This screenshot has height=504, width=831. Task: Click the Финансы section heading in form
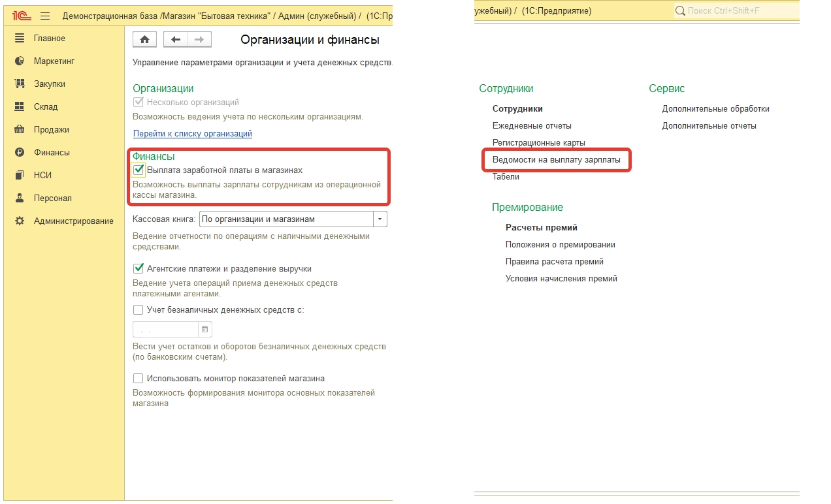tap(154, 157)
